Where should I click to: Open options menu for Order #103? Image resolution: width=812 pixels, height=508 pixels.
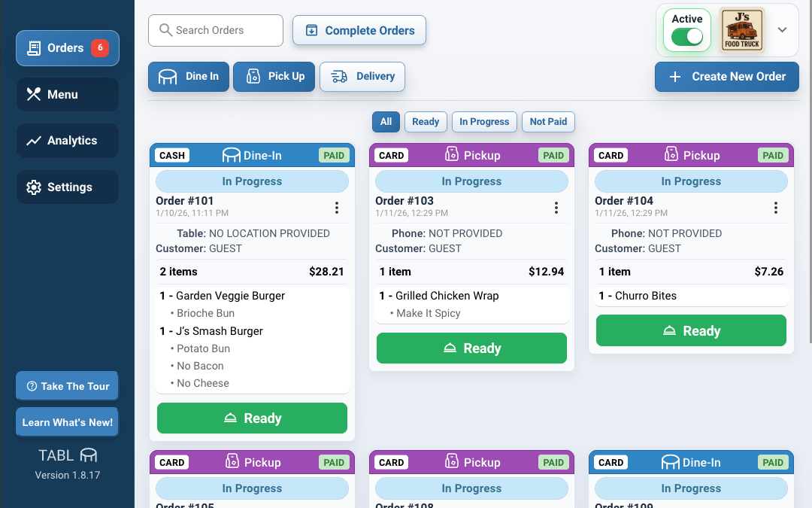point(556,208)
